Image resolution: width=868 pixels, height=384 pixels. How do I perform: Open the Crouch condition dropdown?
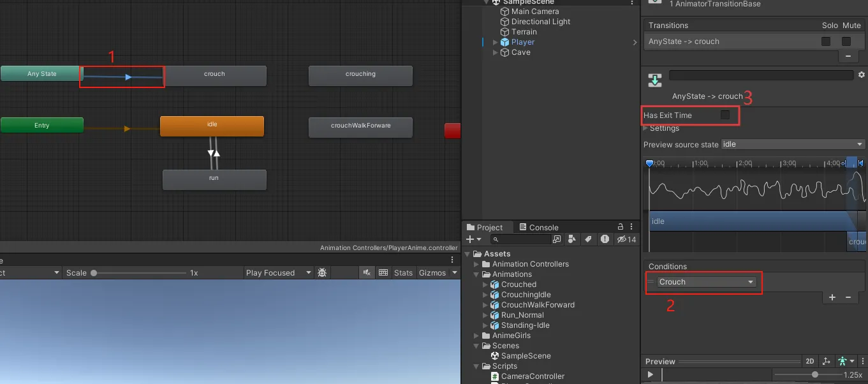pyautogui.click(x=707, y=282)
